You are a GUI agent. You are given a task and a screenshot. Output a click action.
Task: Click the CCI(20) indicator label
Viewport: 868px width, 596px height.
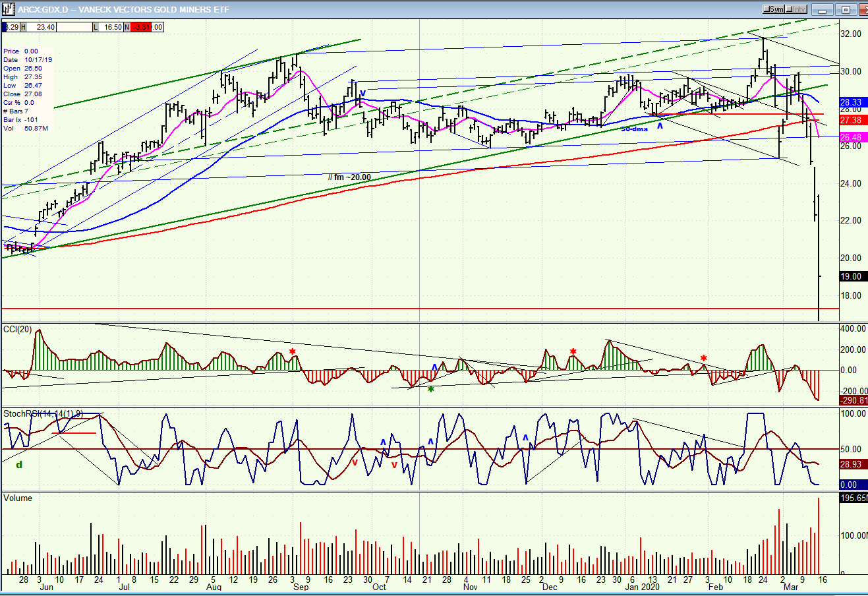pos(19,329)
